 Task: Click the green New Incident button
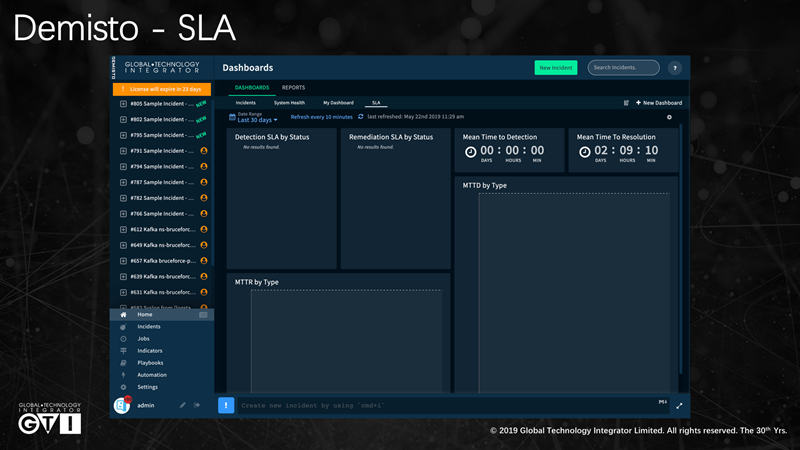[x=556, y=68]
